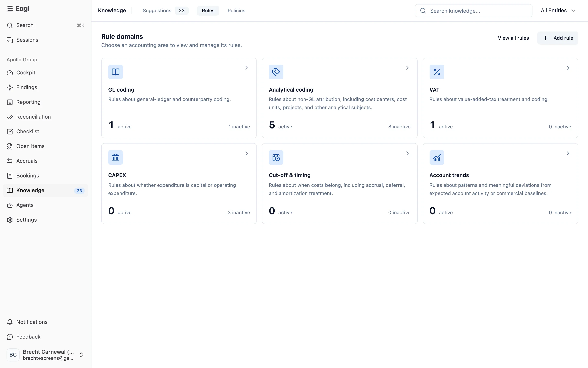Click the Accruals arrows icon
588x368 pixels.
10,161
